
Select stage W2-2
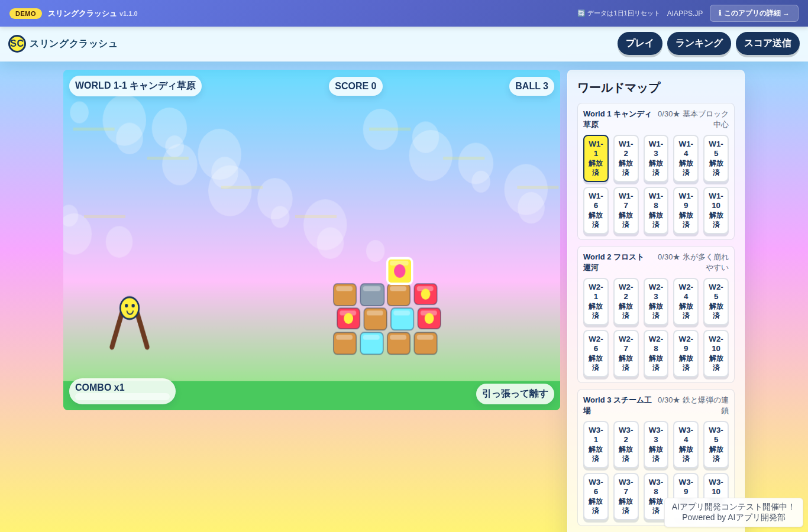[626, 301]
